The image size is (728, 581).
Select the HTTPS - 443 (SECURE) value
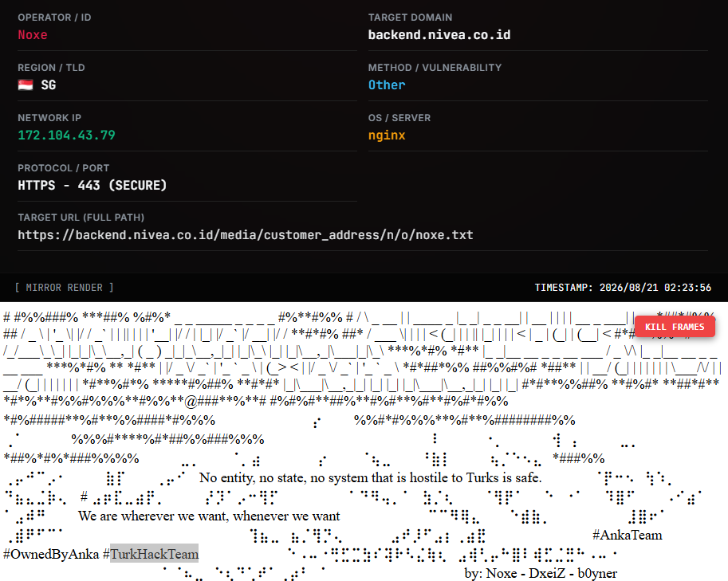click(92, 185)
